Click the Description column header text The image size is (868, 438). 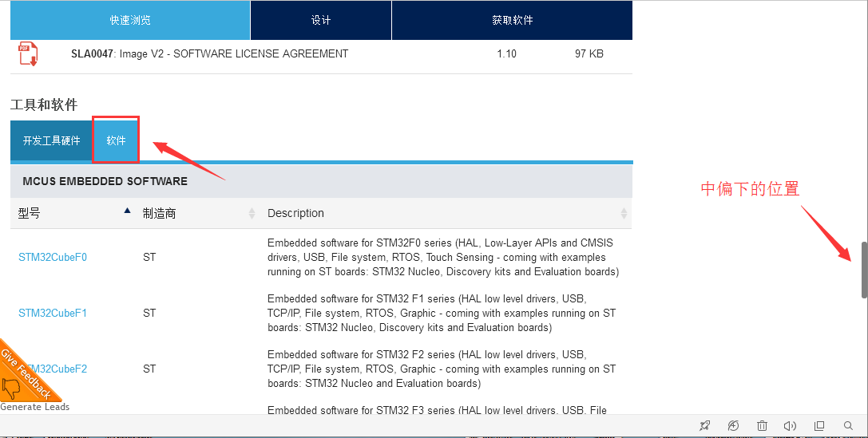(295, 213)
